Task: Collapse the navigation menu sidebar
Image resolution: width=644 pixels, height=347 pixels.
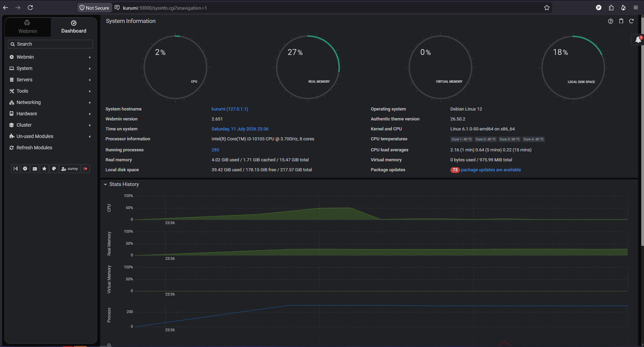Action: [x=15, y=169]
